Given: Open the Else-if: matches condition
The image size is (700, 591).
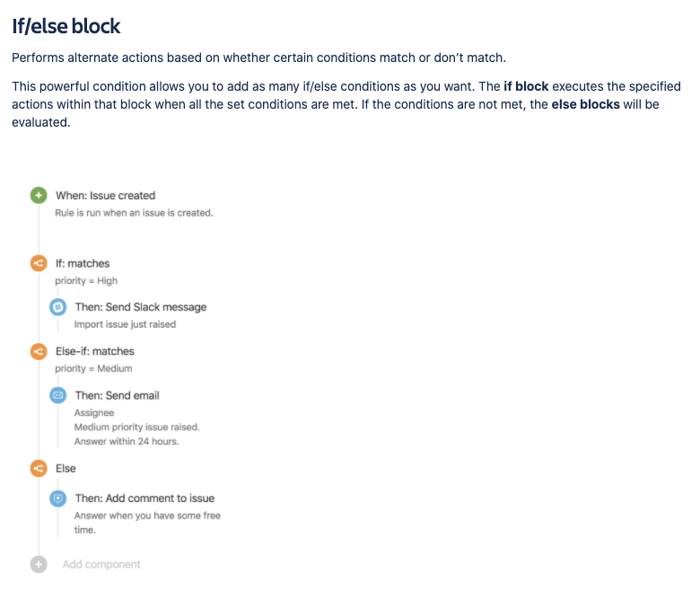Looking at the screenshot, I should point(94,351).
